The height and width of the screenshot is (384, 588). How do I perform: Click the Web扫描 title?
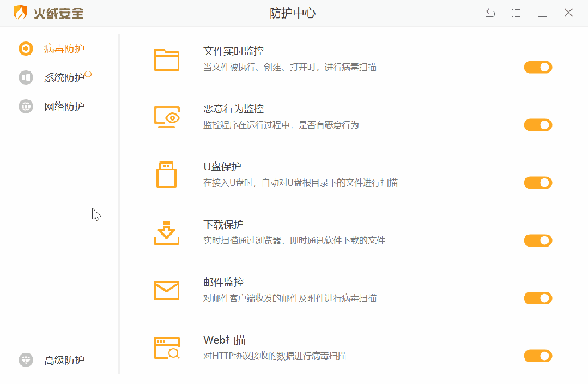click(x=225, y=340)
